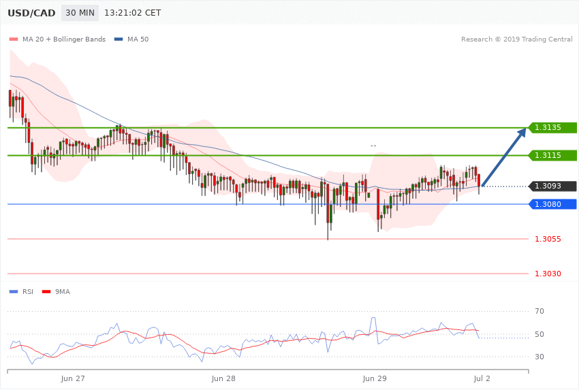579x392 pixels.
Task: Click the RSI 70 axis label
Action: point(539,311)
